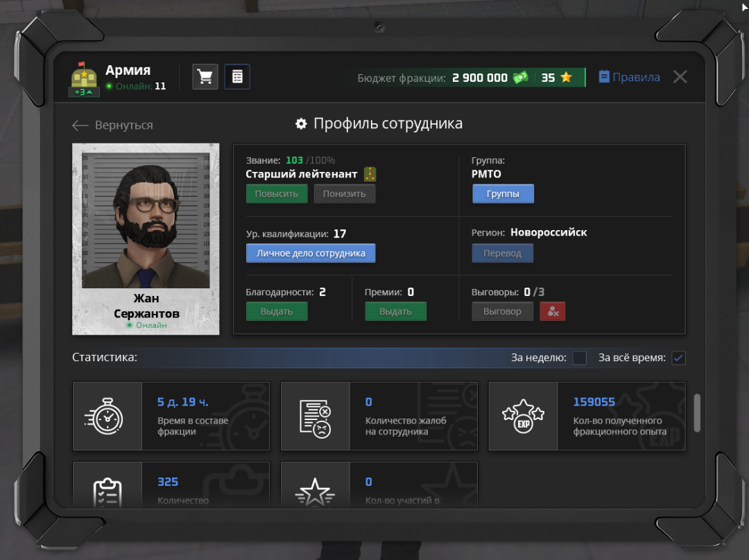Click the stopwatch icon for Время в составе фракции
The height and width of the screenshot is (560, 749).
105,416
